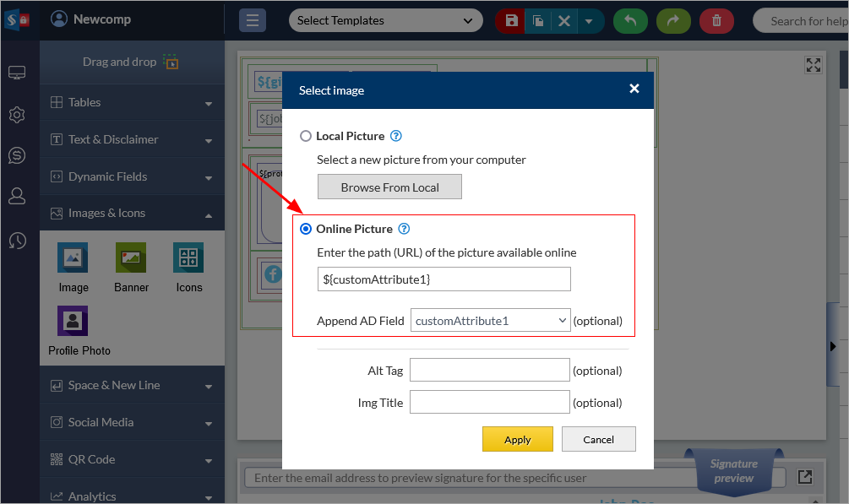Select the Online Picture radio button

(x=306, y=229)
